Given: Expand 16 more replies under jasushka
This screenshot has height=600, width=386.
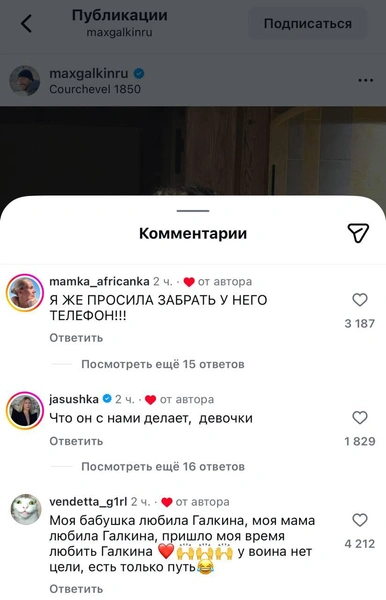Looking at the screenshot, I should point(163,466).
